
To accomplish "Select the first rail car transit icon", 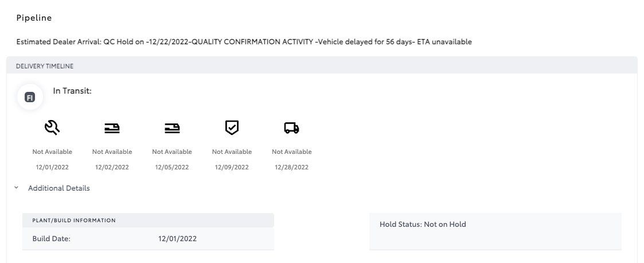I will tap(112, 128).
